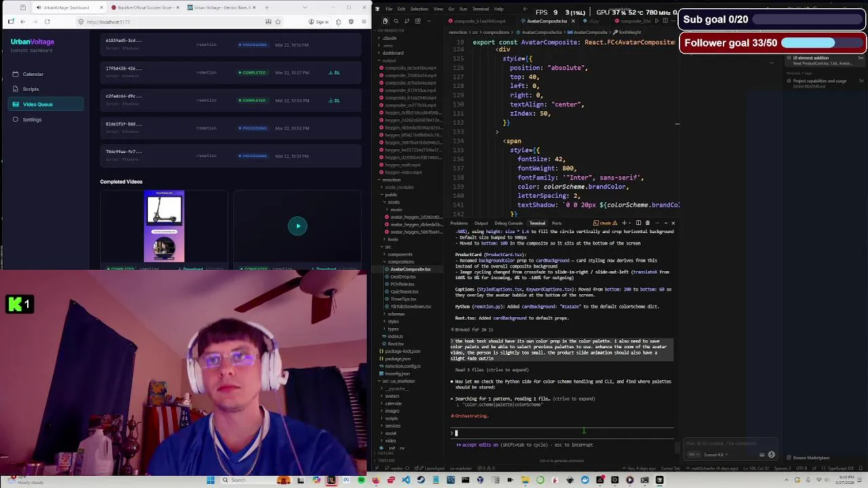Viewport: 868px width, 488px height.
Task: Open the Selection menu in VS Code
Action: coord(419,9)
